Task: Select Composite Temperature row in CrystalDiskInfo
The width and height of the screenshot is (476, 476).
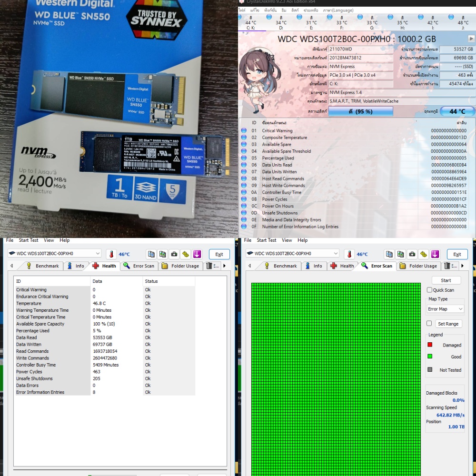Action: 354,138
